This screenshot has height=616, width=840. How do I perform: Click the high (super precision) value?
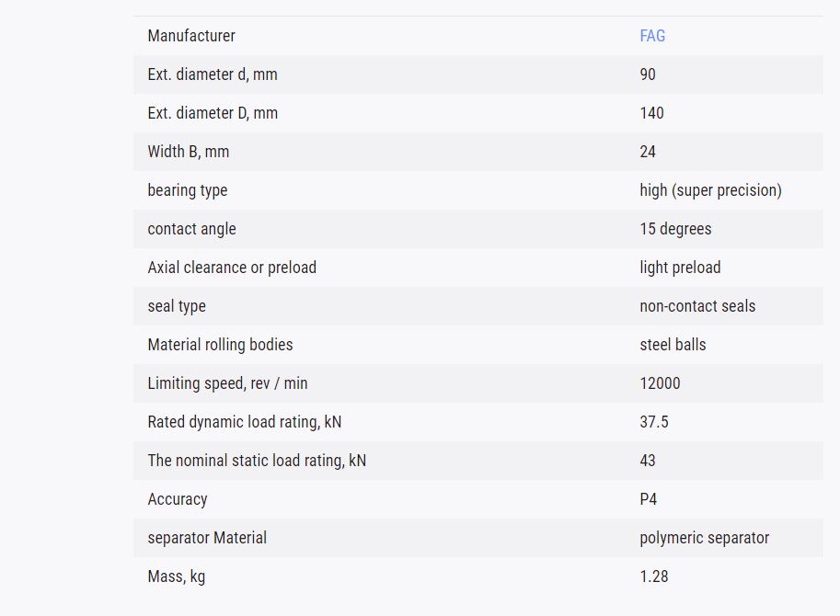(710, 190)
